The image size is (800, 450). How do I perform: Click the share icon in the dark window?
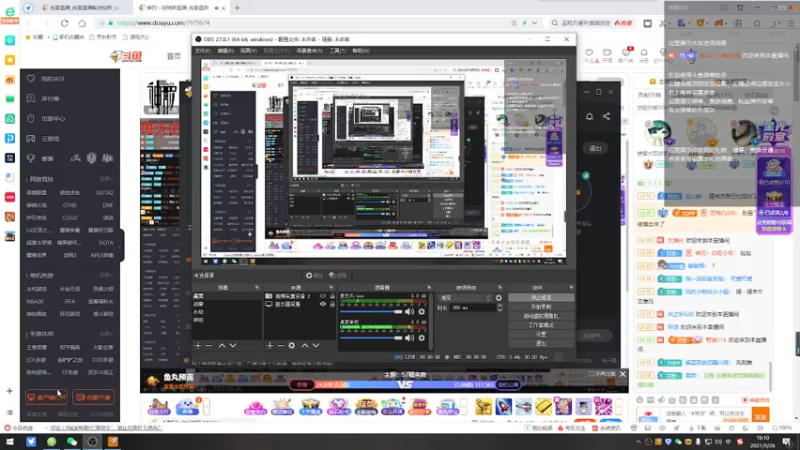[x=606, y=116]
